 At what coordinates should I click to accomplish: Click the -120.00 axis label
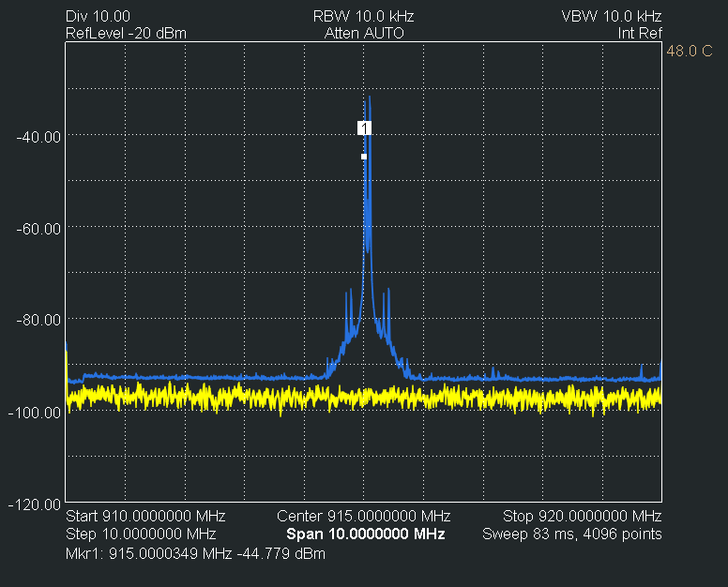click(35, 504)
